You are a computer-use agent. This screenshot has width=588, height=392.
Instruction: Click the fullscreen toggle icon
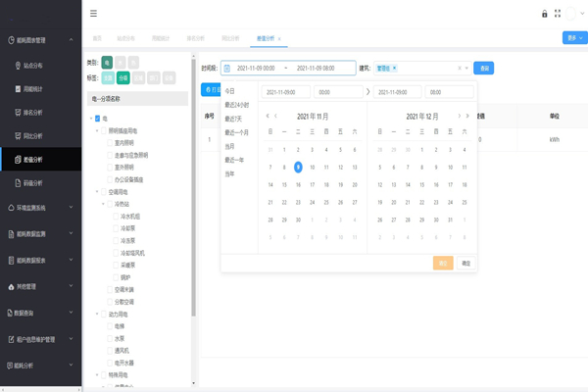point(558,14)
